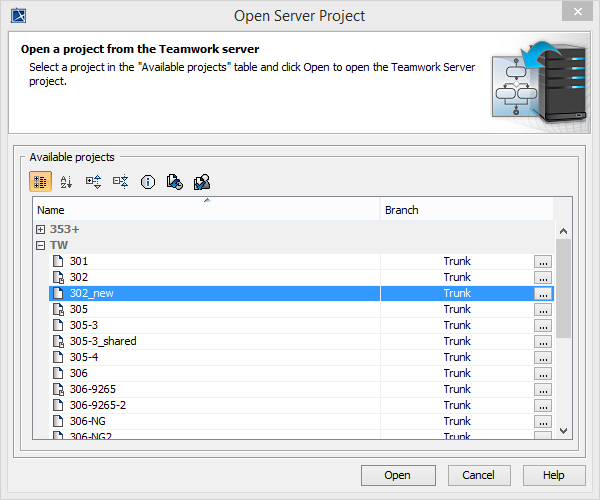Open branch selector ellipsis for 306-NG
600x500 pixels.
click(x=543, y=422)
